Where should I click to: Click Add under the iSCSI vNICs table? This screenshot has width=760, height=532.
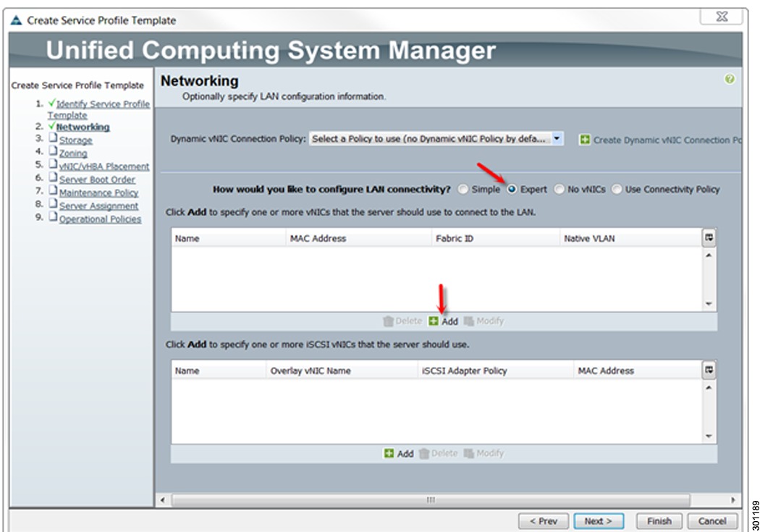tap(399, 454)
